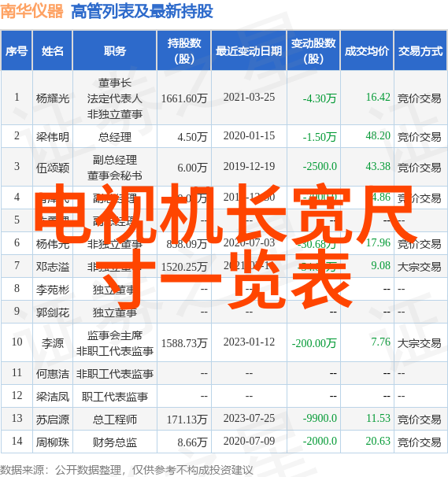The width and height of the screenshot is (448, 477).
Task: Click the date 2021-03-25
Action: click(249, 97)
